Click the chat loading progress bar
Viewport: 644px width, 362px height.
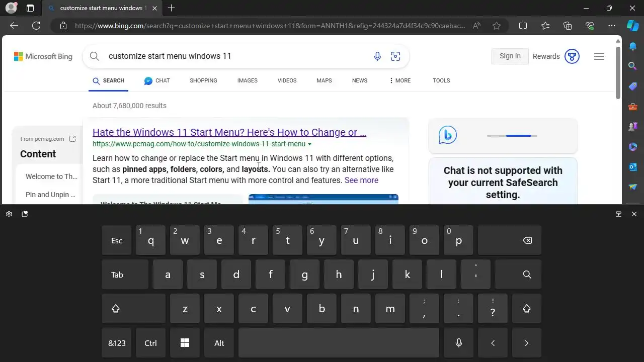(512, 136)
